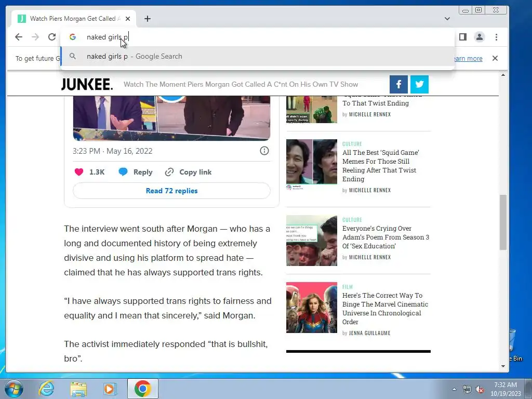Image resolution: width=532 pixels, height=399 pixels.
Task: Open the Chrome profile avatar button
Action: pos(480,37)
